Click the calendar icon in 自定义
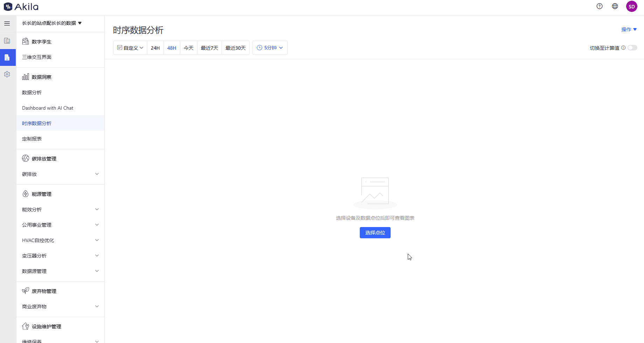Viewport: 644px width, 343px height. 120,48
